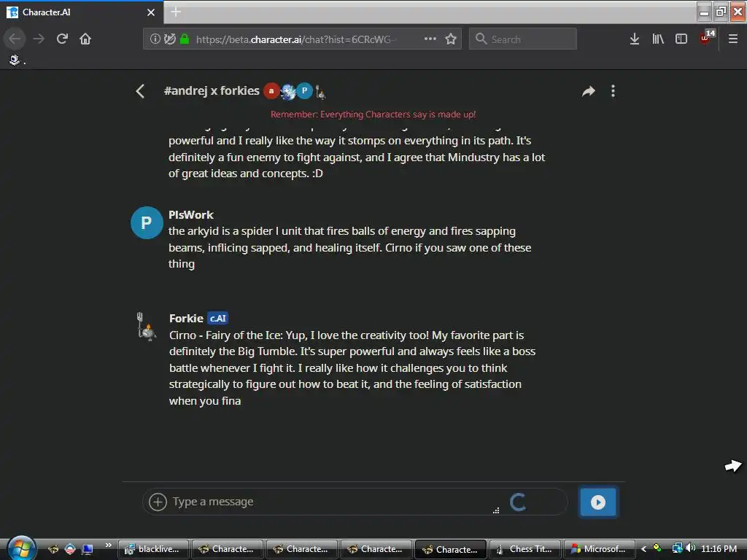The height and width of the screenshot is (560, 747).
Task: Click the network icon in system tray
Action: pyautogui.click(x=677, y=548)
